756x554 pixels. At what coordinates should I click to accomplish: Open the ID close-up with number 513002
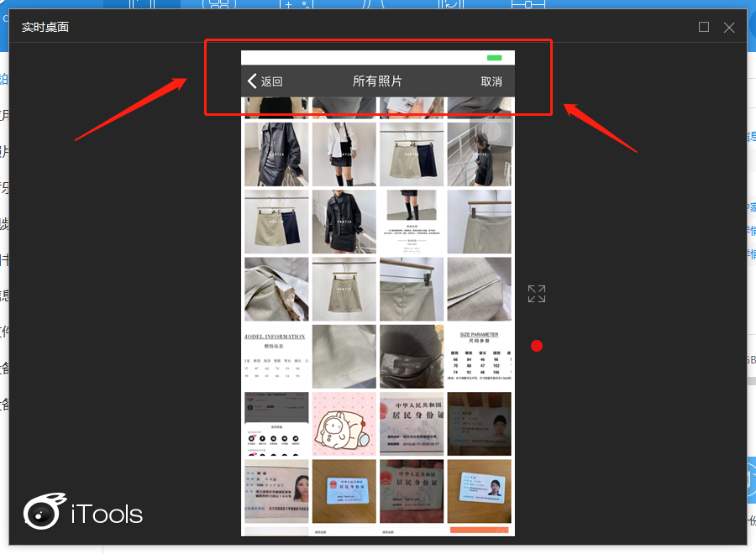(x=276, y=491)
